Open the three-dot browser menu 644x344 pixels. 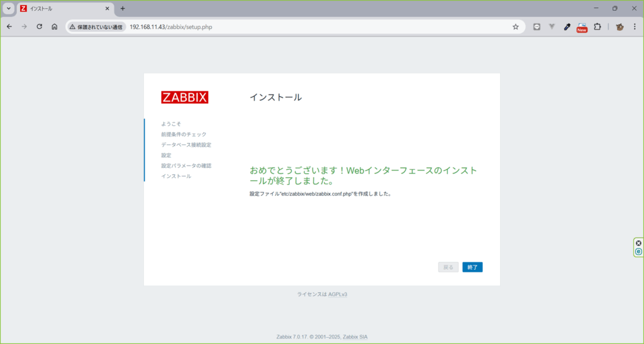tap(635, 26)
